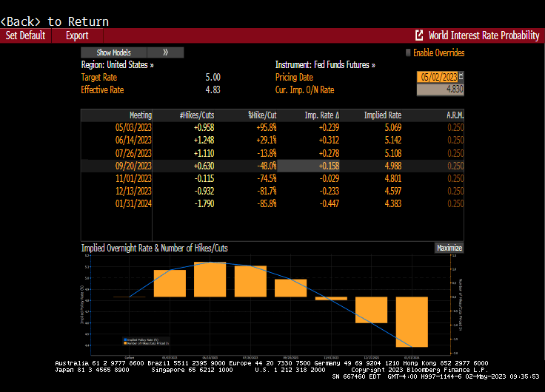Click the 01/31/2024 bar in chart
The image size is (545, 392).
412,322
